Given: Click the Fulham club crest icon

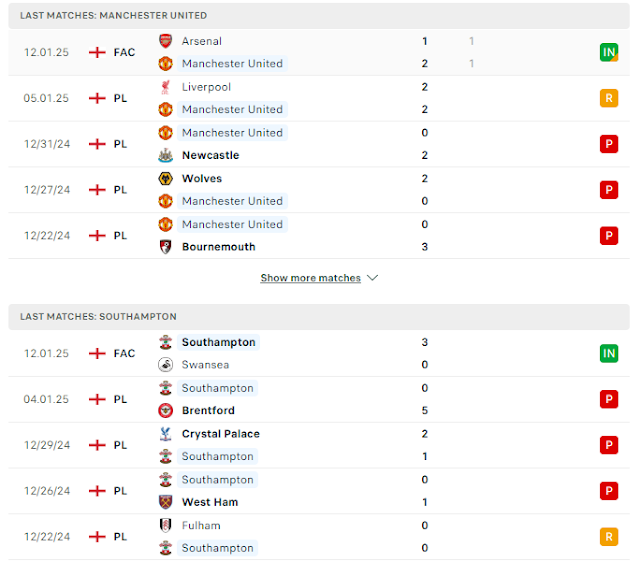Looking at the screenshot, I should click(x=165, y=526).
